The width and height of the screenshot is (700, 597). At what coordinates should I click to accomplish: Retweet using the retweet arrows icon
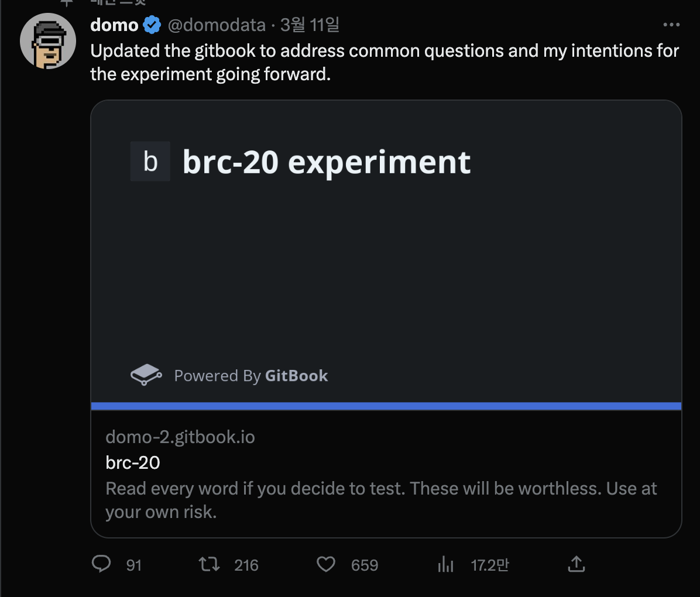[209, 564]
